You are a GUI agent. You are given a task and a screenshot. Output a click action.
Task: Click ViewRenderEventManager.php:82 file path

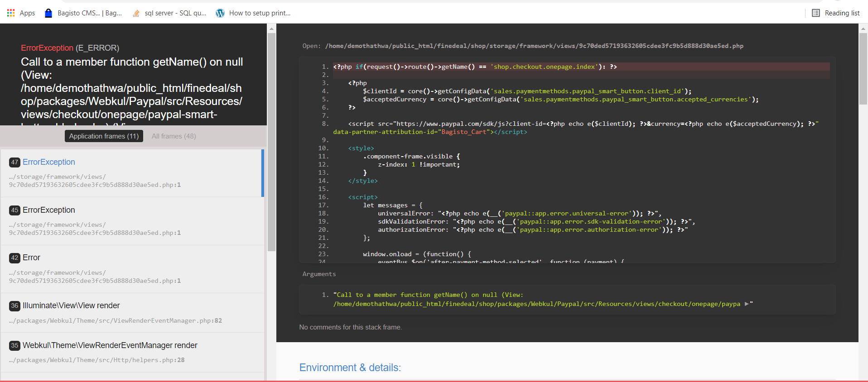[116, 320]
